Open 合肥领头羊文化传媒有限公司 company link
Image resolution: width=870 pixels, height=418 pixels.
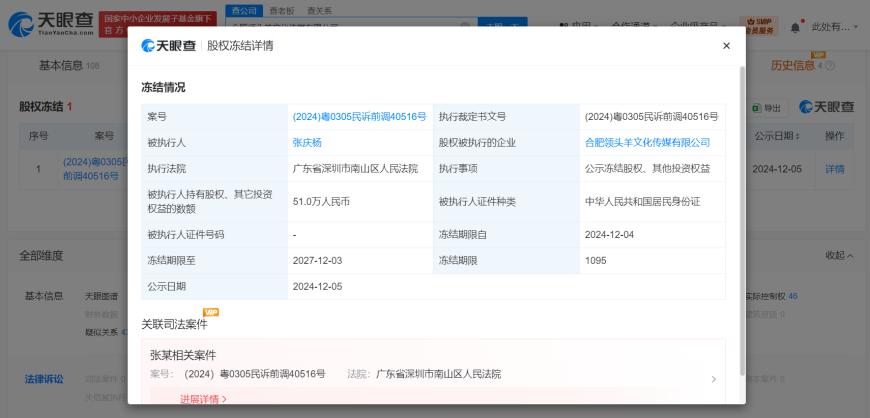pyautogui.click(x=647, y=143)
